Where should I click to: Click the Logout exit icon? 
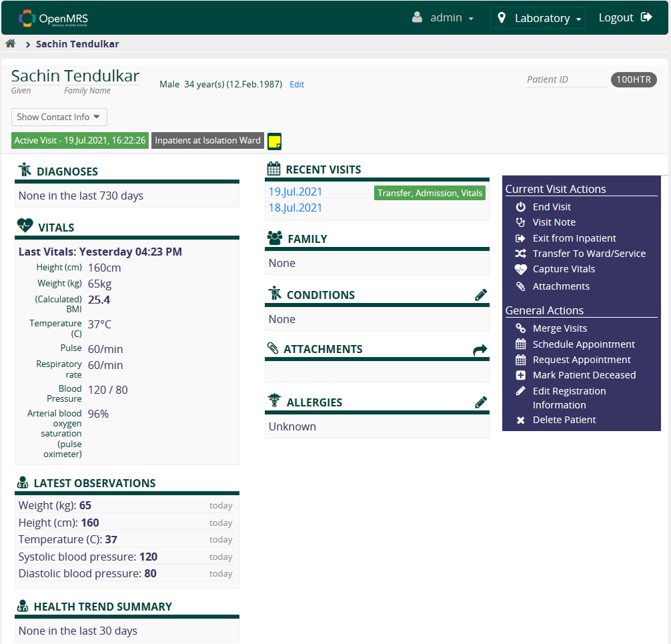[x=646, y=18]
